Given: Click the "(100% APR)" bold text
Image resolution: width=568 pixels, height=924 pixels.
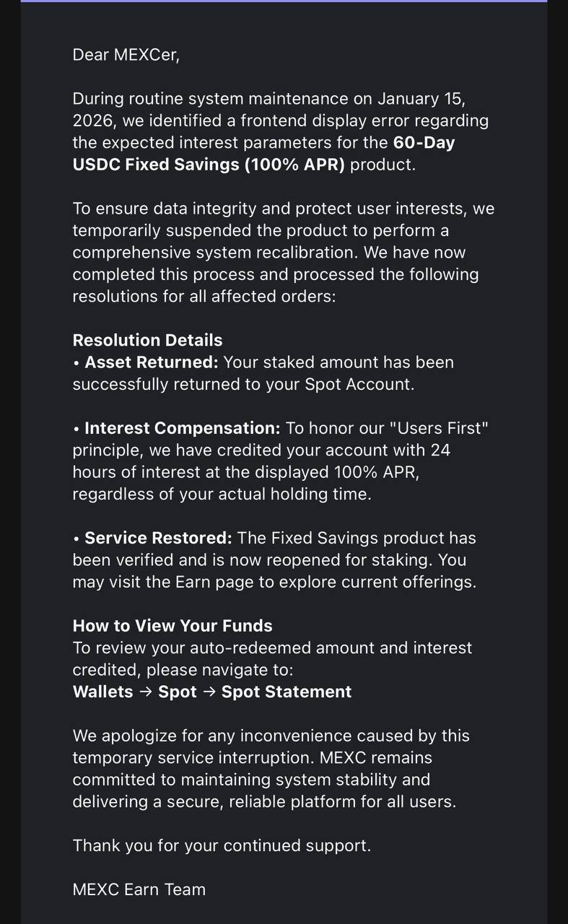Looking at the screenshot, I should [x=296, y=164].
